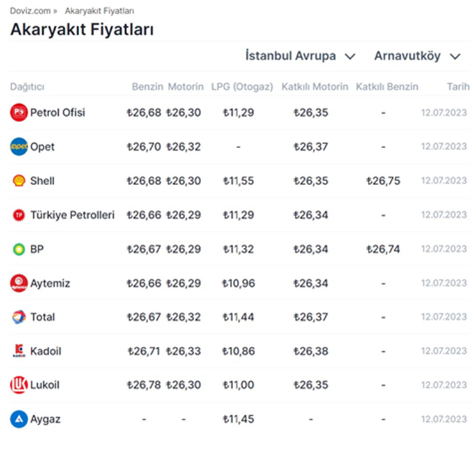Click the Kadoil logo icon
This screenshot has width=476, height=449.
[19, 351]
